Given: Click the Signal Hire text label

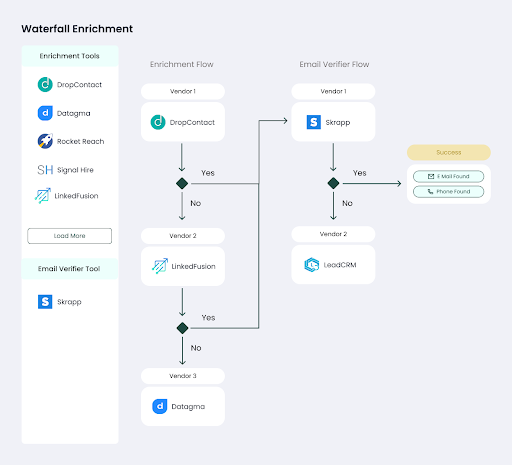Looking at the screenshot, I should point(75,170).
